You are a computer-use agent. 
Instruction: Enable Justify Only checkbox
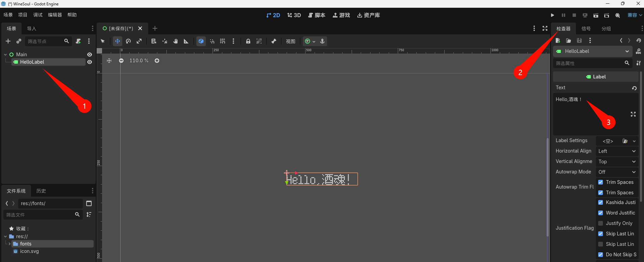(x=601, y=223)
